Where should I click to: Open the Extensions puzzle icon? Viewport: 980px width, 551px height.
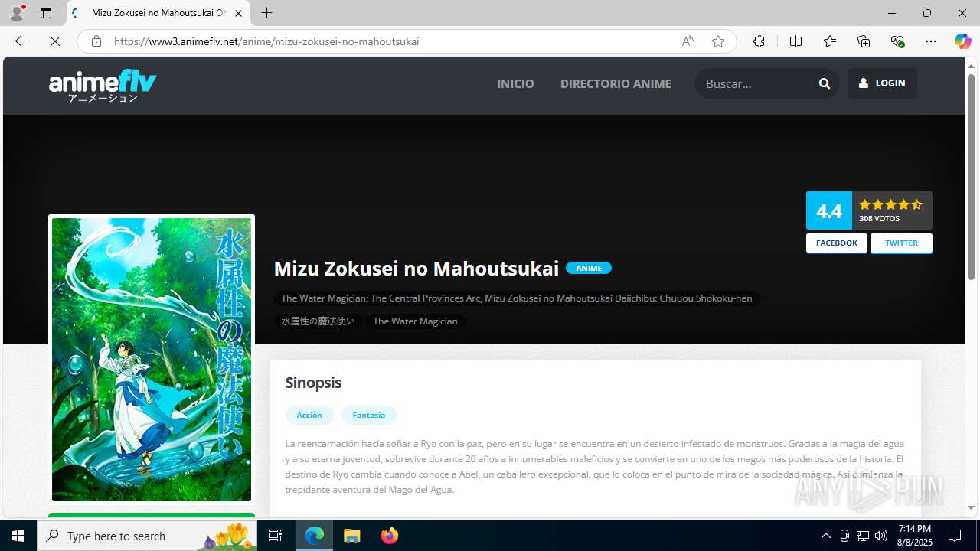(x=759, y=41)
